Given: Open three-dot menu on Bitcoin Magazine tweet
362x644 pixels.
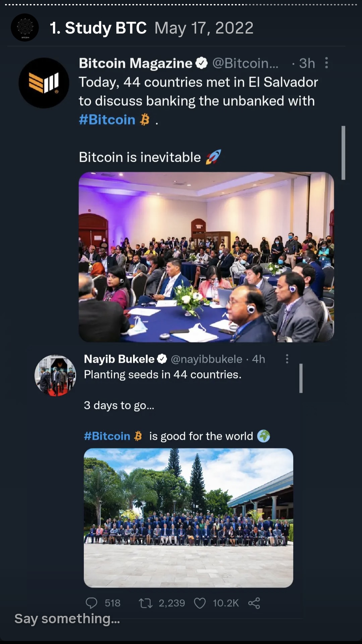Looking at the screenshot, I should coord(326,63).
